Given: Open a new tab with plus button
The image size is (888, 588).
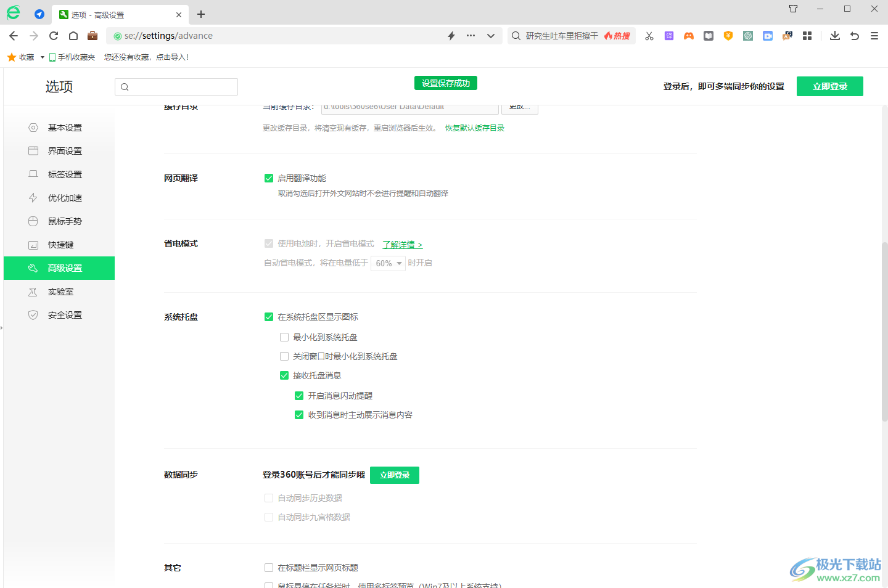Looking at the screenshot, I should pyautogui.click(x=201, y=14).
